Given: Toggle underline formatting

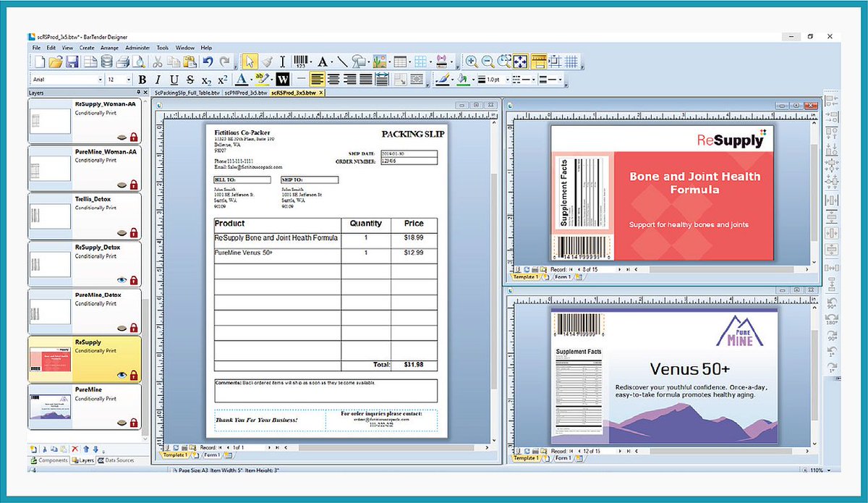Looking at the screenshot, I should click(x=174, y=80).
